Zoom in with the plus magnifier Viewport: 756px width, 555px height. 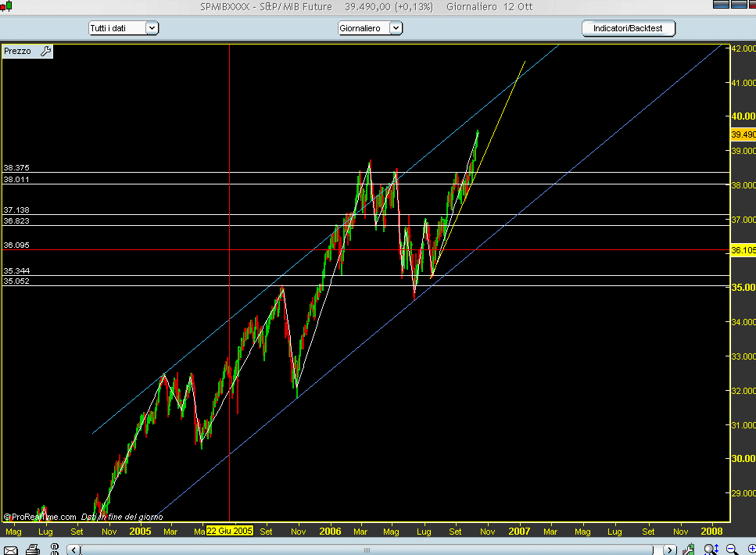click(751, 550)
